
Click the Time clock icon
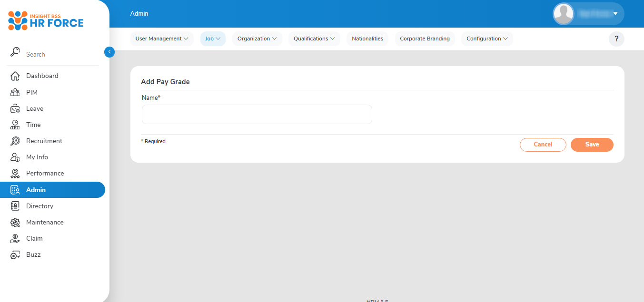pos(15,125)
